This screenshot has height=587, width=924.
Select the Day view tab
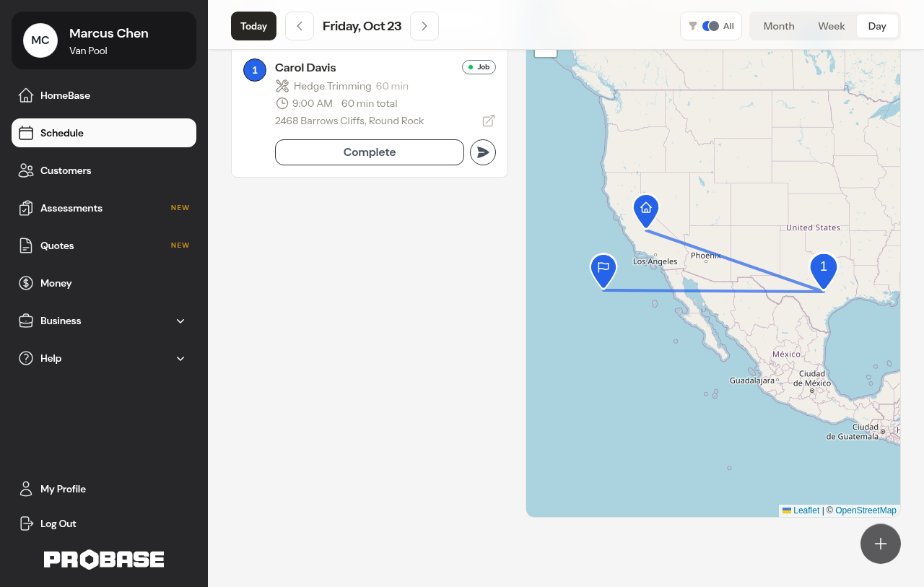click(877, 26)
